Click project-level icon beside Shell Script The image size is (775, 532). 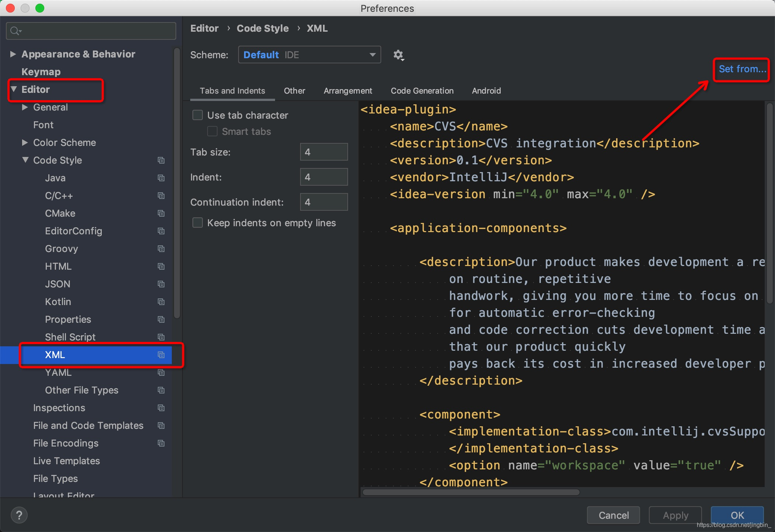tap(161, 337)
